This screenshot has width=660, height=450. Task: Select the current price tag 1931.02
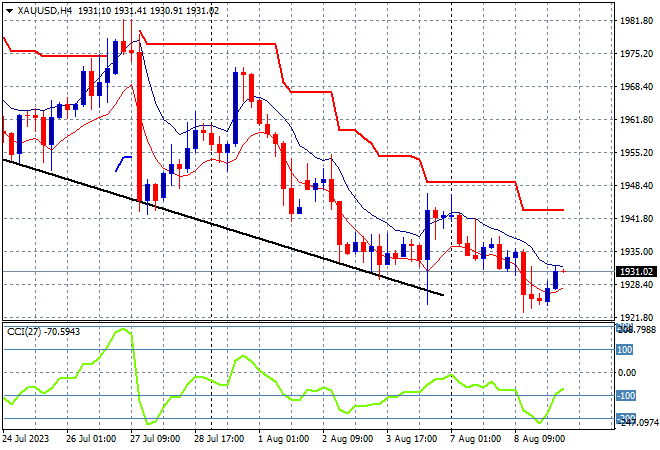[x=636, y=272]
